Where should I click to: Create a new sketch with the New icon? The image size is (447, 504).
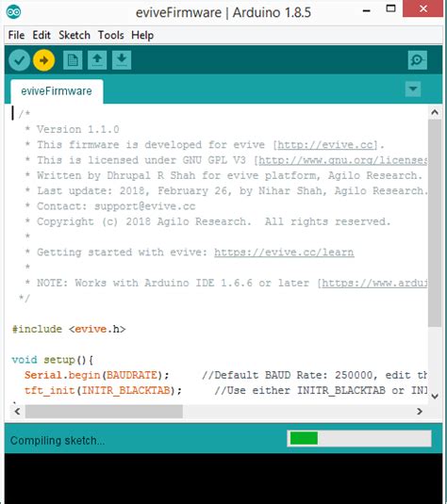point(73,60)
